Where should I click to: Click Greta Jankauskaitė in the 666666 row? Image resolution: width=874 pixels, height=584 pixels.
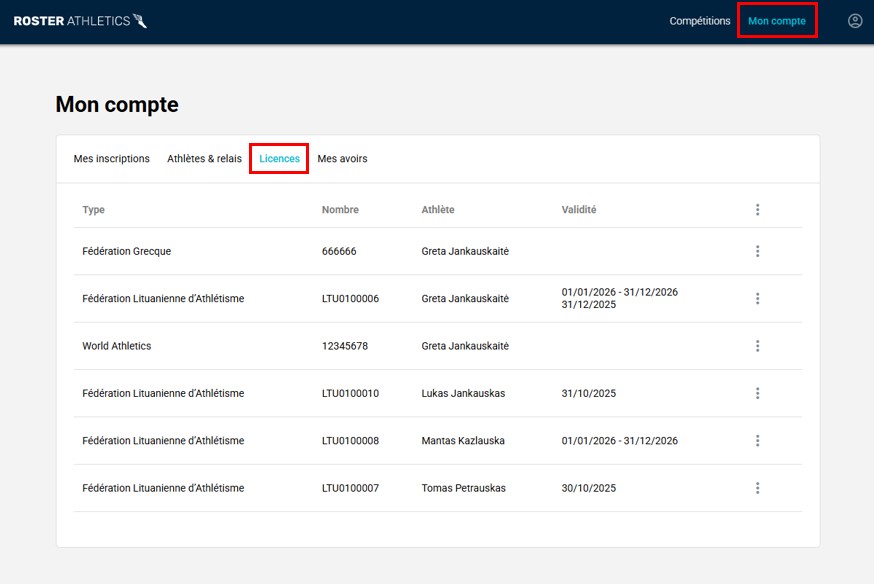point(465,251)
